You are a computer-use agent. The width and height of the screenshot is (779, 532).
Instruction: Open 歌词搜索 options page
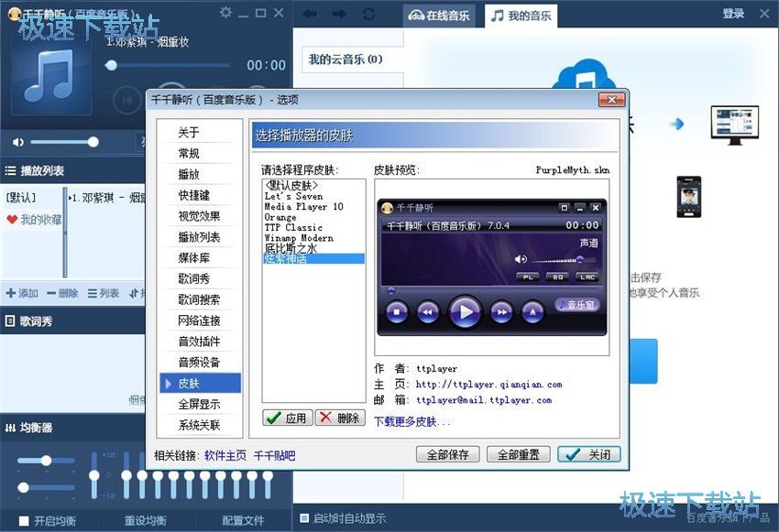point(200,299)
